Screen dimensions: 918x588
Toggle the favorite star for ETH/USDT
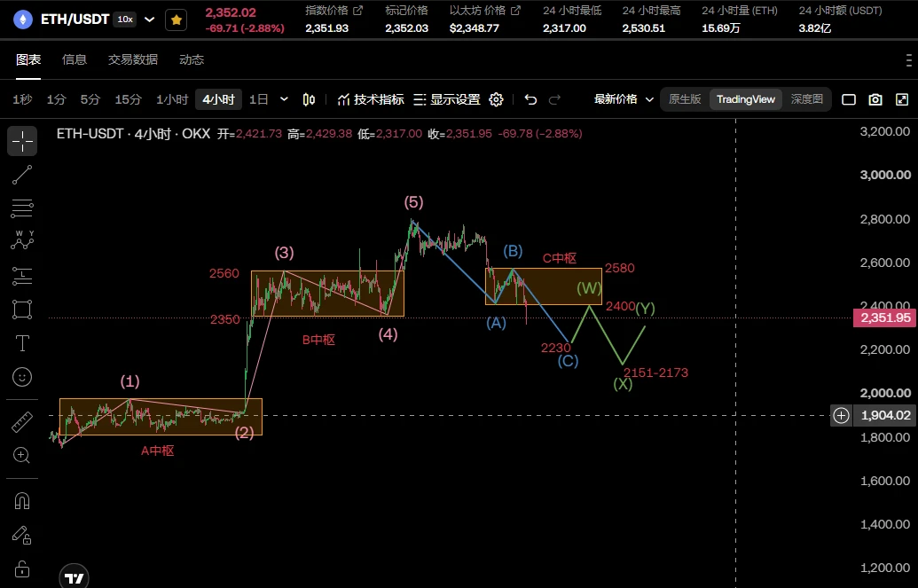(x=177, y=20)
